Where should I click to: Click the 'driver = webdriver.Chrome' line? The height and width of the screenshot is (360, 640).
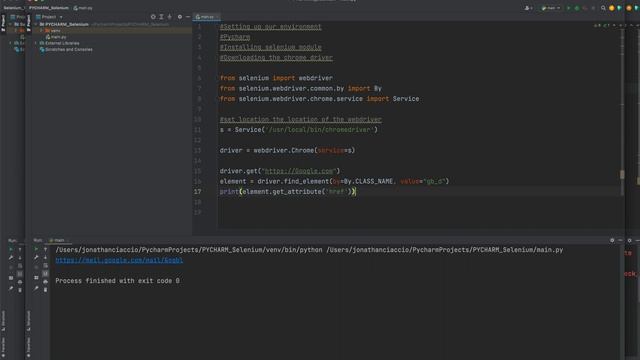287,151
